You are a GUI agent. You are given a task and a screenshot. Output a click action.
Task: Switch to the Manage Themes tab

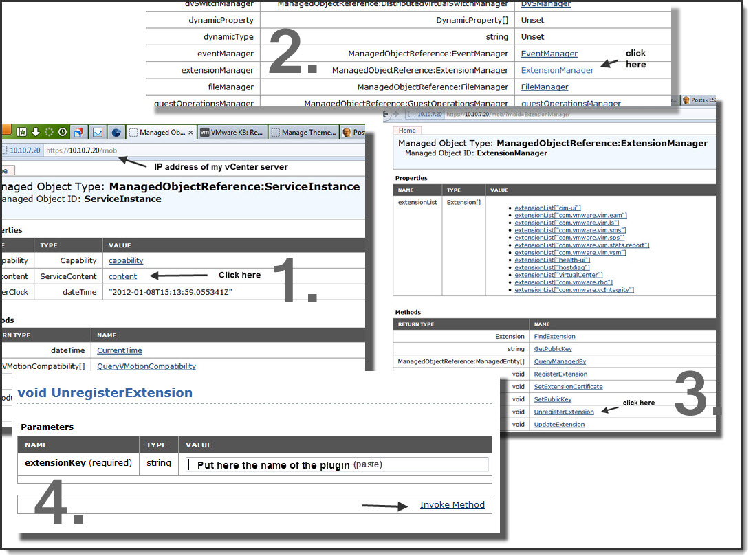pos(303,133)
